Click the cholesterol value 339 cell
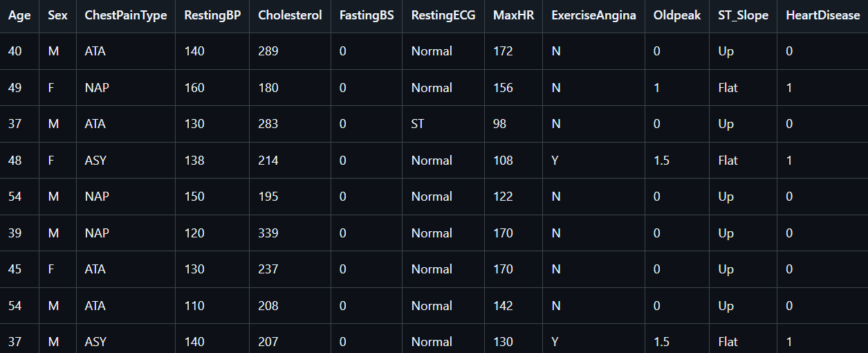 (x=268, y=233)
